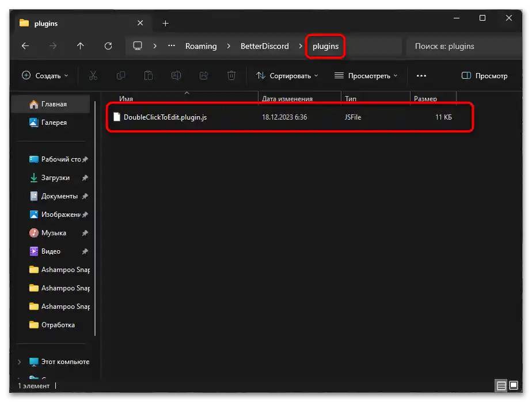
Task: Close the plugins tab
Action: pyautogui.click(x=140, y=23)
